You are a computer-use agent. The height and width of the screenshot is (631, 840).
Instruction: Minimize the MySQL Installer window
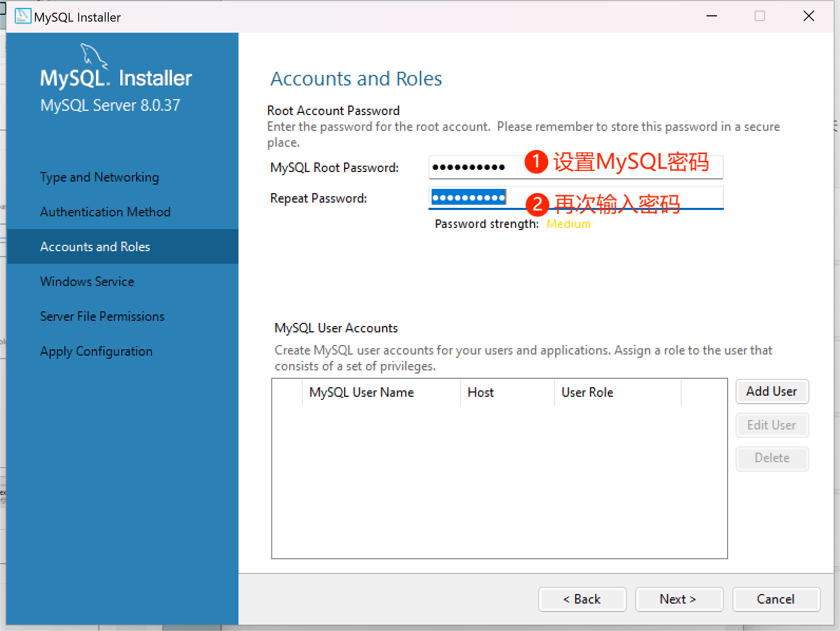pos(712,16)
